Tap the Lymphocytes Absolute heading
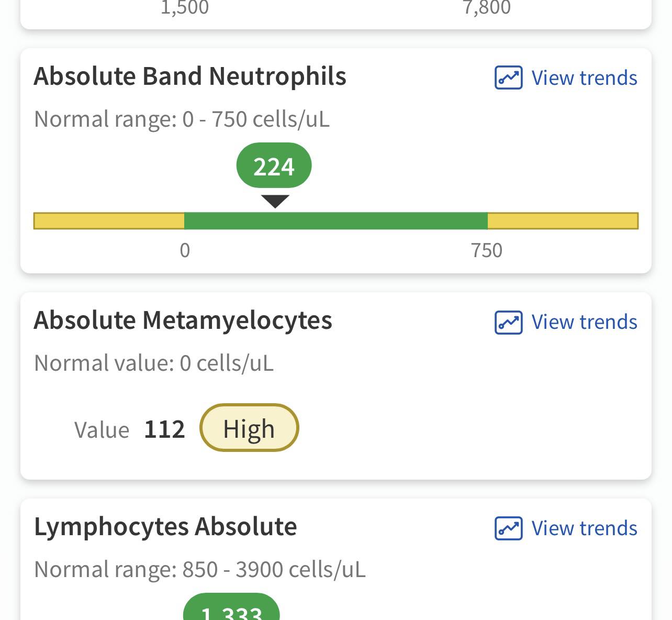Screen dimensions: 672x620 tap(165, 527)
